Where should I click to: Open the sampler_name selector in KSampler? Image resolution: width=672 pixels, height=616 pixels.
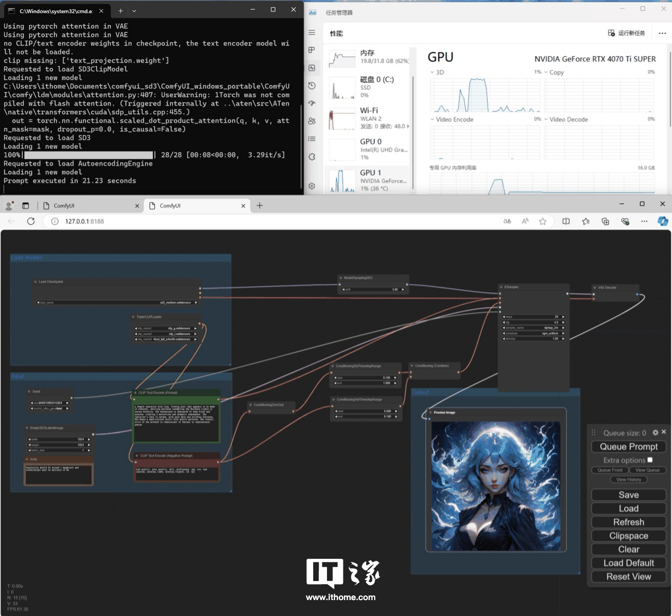532,328
